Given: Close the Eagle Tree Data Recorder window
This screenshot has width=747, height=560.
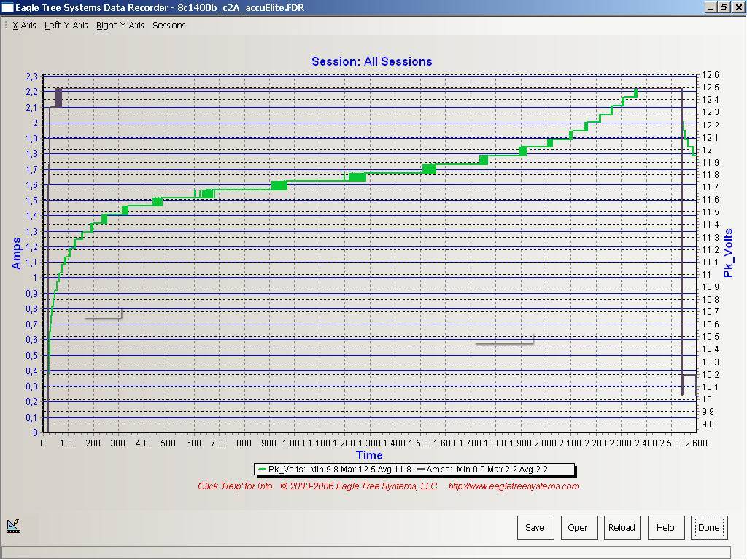Looking at the screenshot, I should (737, 7).
